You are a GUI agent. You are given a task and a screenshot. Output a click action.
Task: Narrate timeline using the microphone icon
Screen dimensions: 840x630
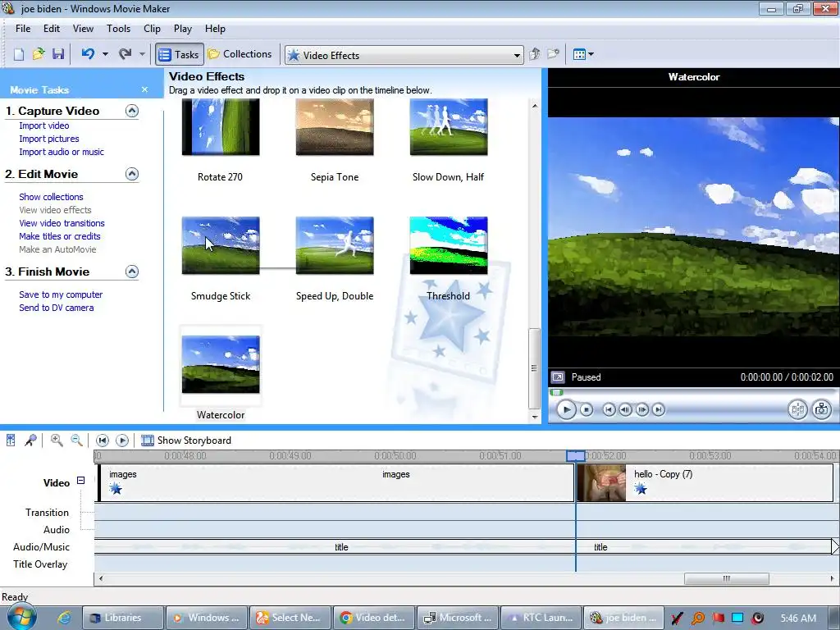[30, 441]
